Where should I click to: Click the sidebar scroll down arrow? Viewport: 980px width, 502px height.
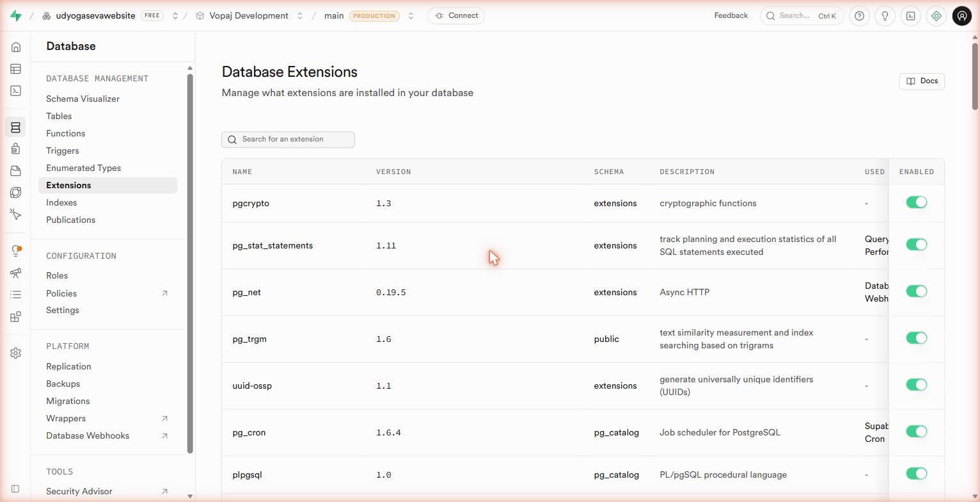coord(190,496)
